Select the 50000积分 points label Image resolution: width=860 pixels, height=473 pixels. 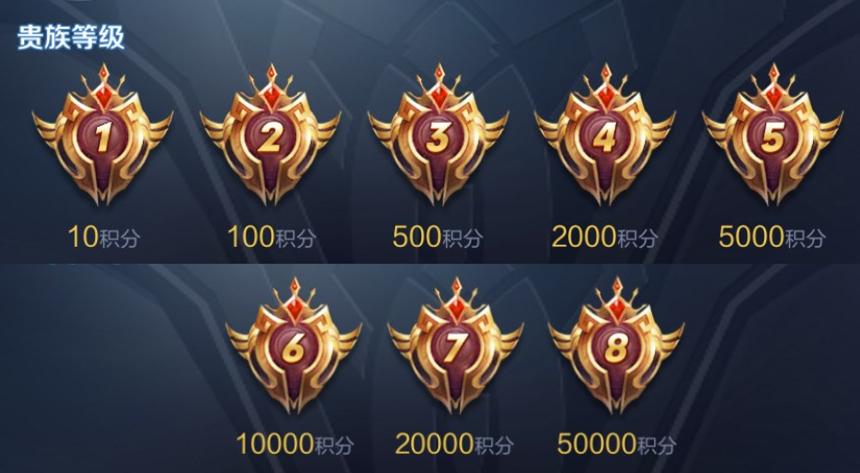click(616, 444)
